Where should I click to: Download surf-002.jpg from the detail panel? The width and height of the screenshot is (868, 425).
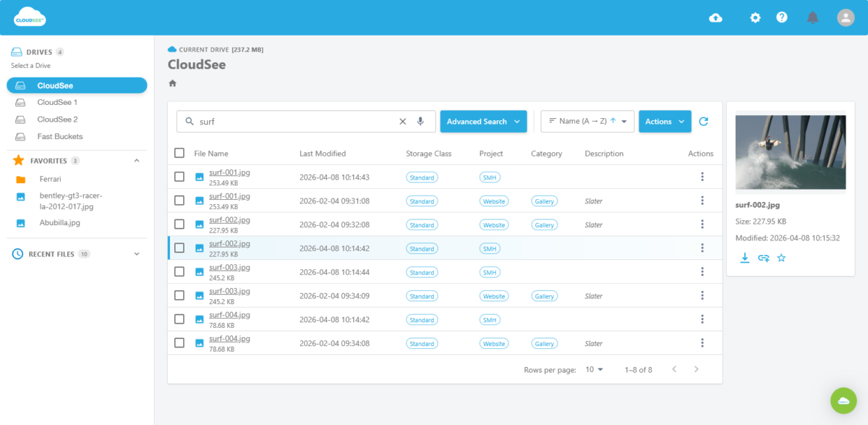coord(744,257)
